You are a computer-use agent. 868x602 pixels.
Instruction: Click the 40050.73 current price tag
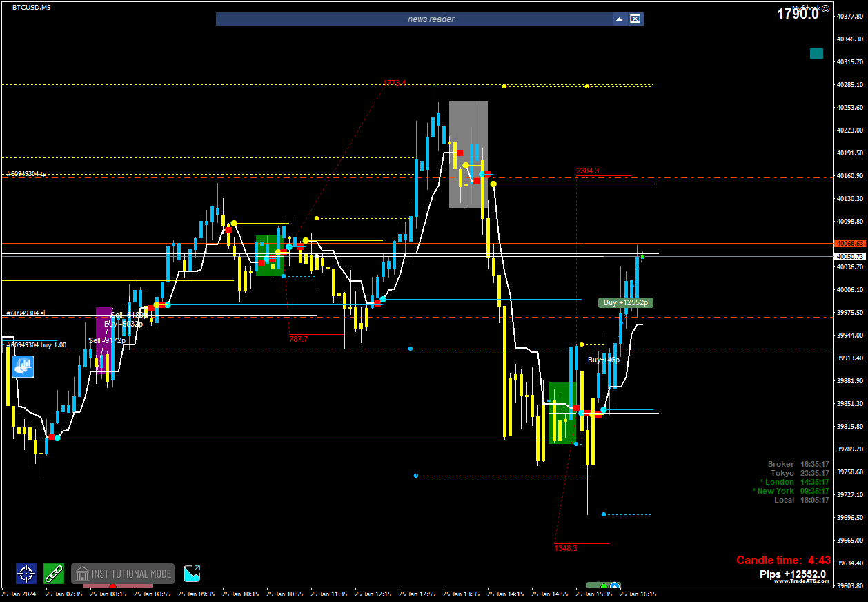849,256
